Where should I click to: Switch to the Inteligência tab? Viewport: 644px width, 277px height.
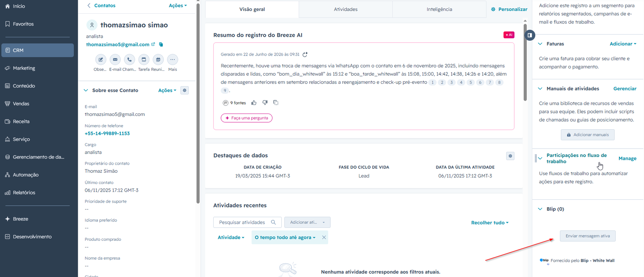tap(440, 9)
